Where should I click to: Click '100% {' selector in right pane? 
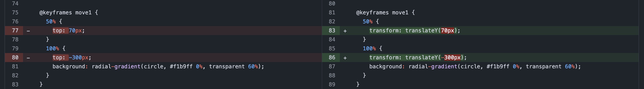click(x=373, y=48)
